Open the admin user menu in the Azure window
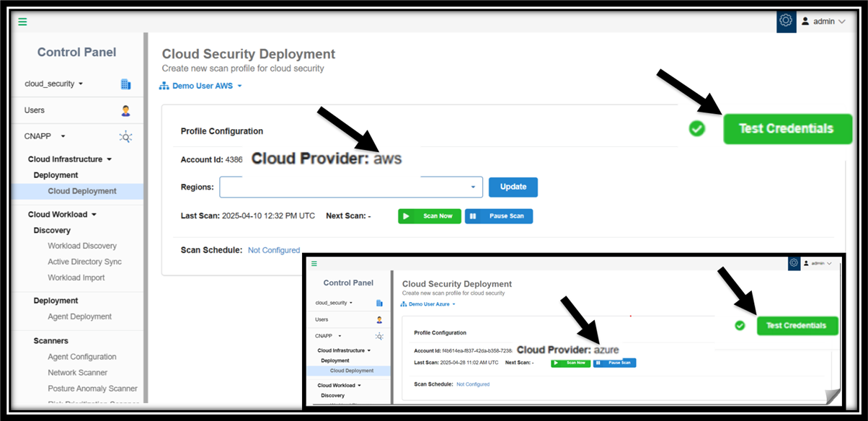Image resolution: width=868 pixels, height=421 pixels. (818, 264)
